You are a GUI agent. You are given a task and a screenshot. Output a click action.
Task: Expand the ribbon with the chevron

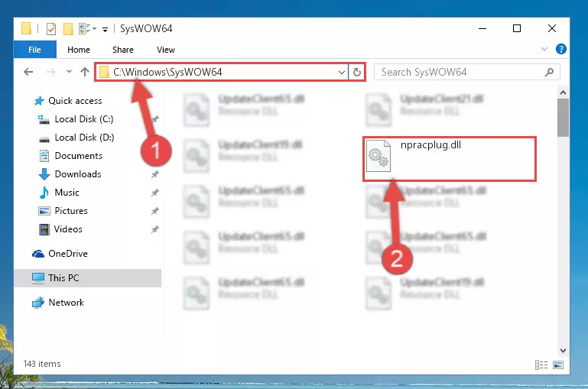pos(544,49)
